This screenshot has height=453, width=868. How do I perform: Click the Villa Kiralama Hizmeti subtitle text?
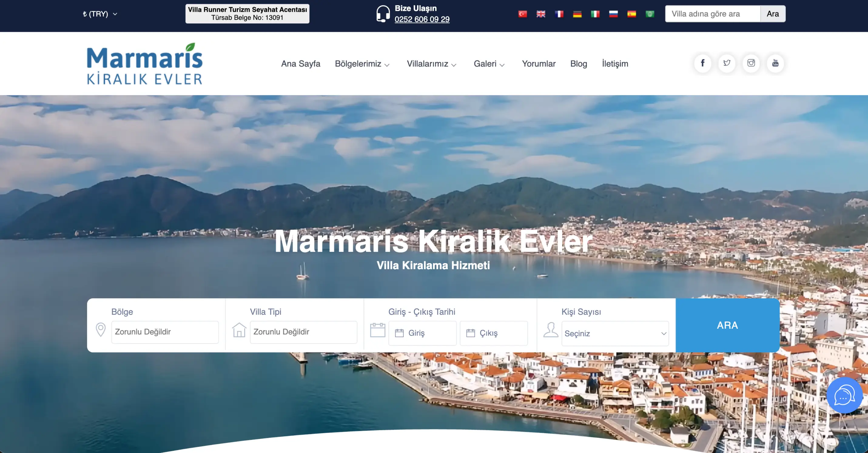pyautogui.click(x=433, y=265)
